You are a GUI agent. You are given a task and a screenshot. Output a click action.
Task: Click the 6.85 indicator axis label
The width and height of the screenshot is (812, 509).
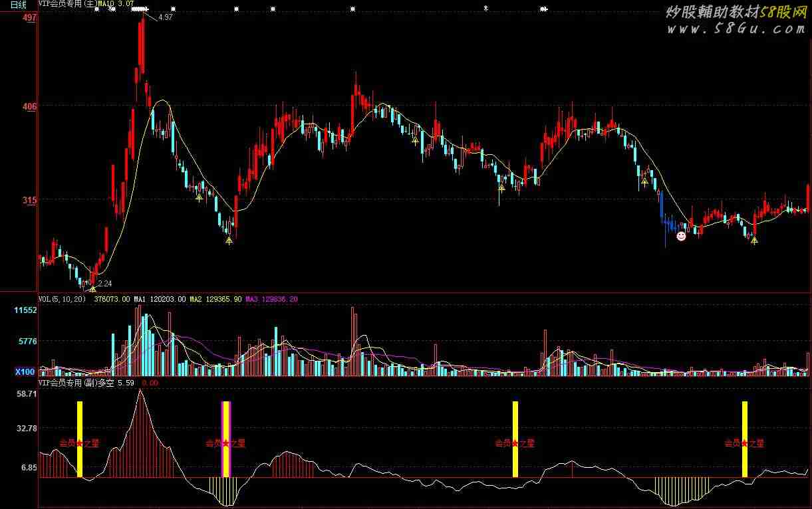(x=29, y=468)
